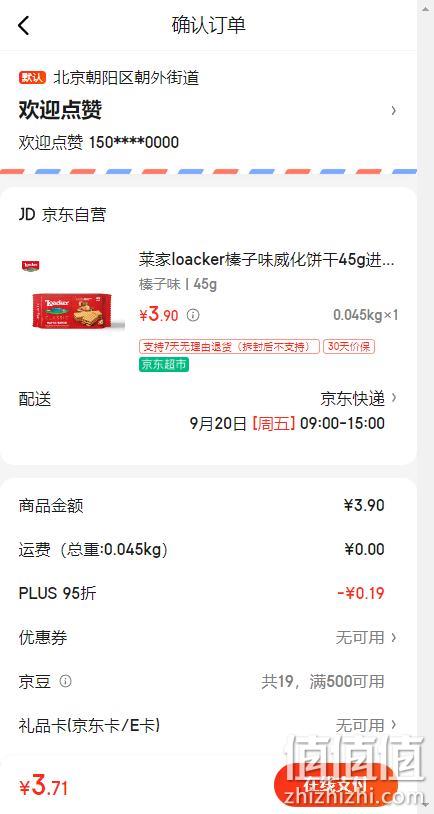Tap the info icon beside ¥3.90 price
The width and height of the screenshot is (434, 814).
[x=193, y=315]
